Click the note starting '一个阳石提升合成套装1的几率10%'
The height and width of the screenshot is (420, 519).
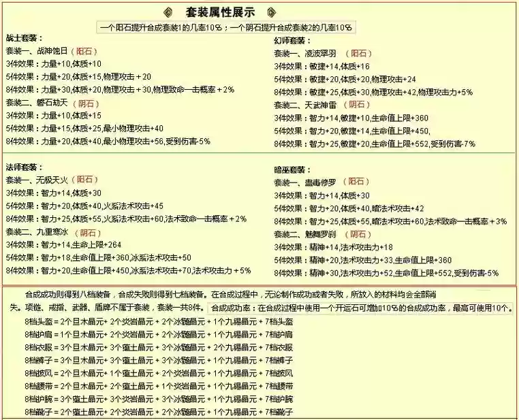(x=226, y=27)
